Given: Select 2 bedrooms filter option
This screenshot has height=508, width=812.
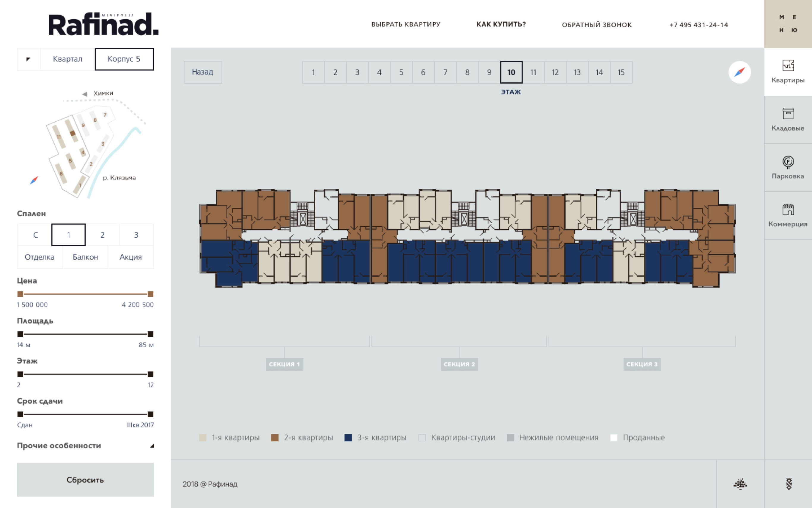Looking at the screenshot, I should (x=102, y=235).
